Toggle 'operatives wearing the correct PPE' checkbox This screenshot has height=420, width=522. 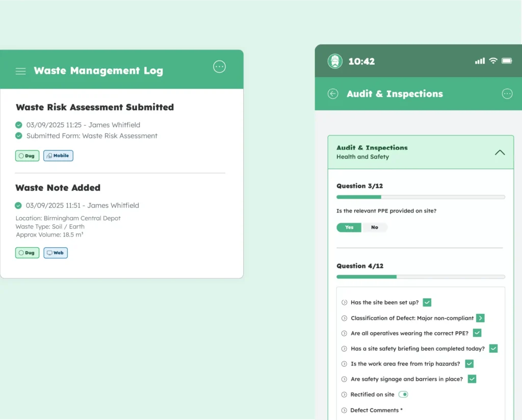(477, 333)
